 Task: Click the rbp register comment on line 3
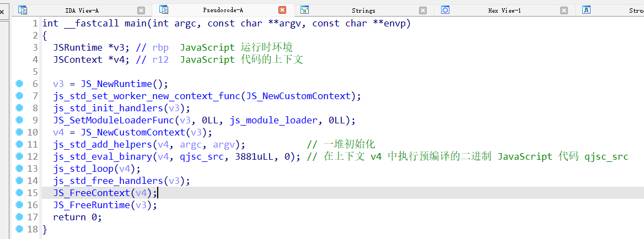point(160,48)
